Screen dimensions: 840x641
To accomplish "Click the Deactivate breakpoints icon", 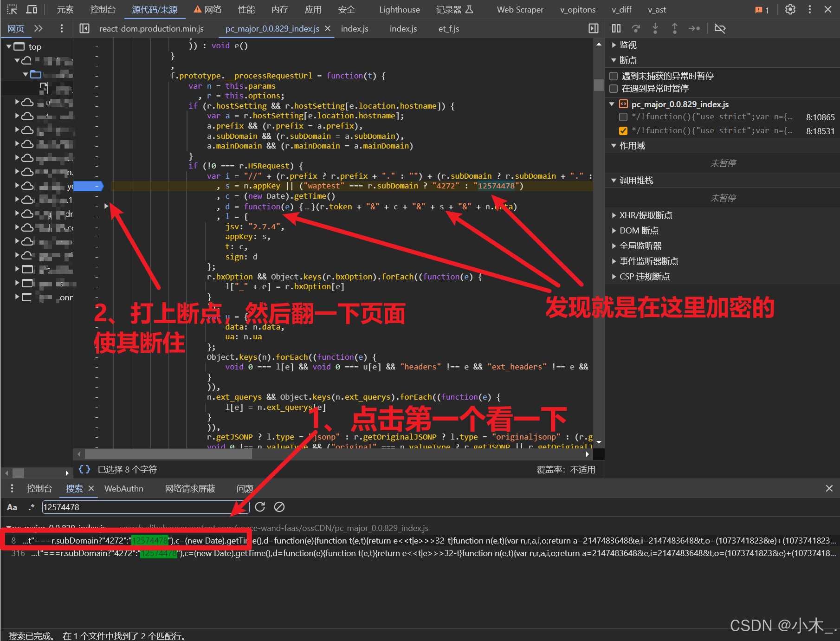I will point(720,28).
